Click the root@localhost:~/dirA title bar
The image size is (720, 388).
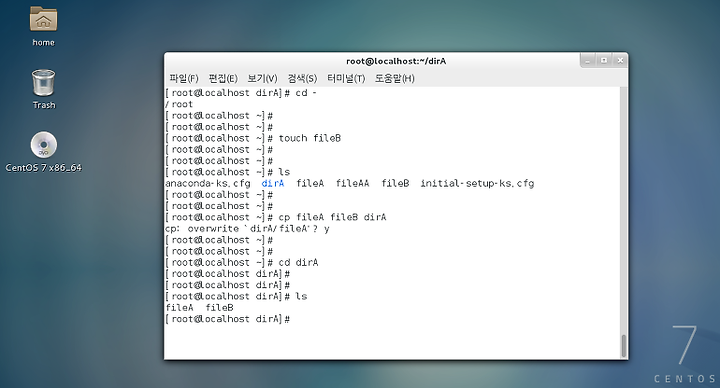[x=396, y=61]
